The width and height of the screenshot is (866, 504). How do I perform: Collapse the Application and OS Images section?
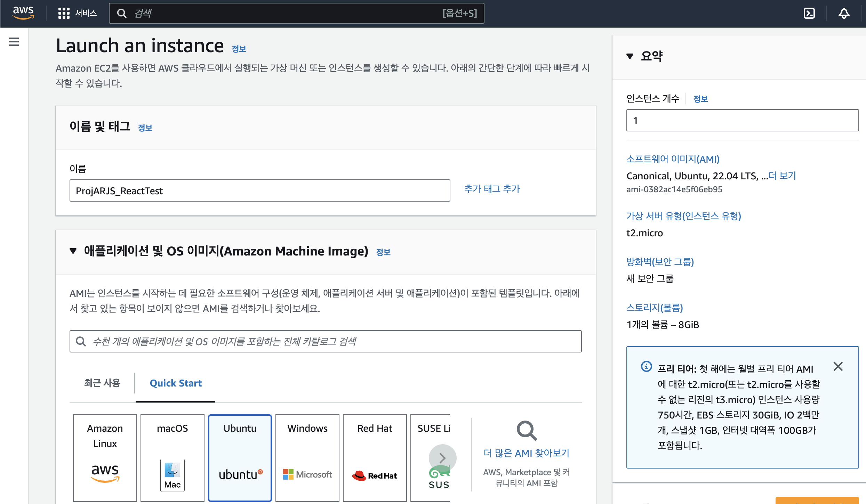coord(73,251)
